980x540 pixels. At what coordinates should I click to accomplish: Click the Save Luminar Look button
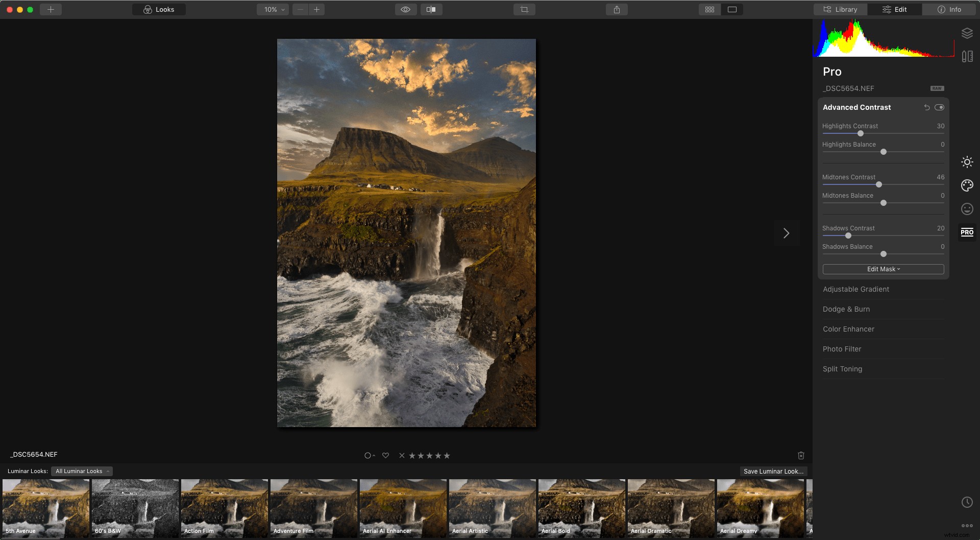coord(773,471)
